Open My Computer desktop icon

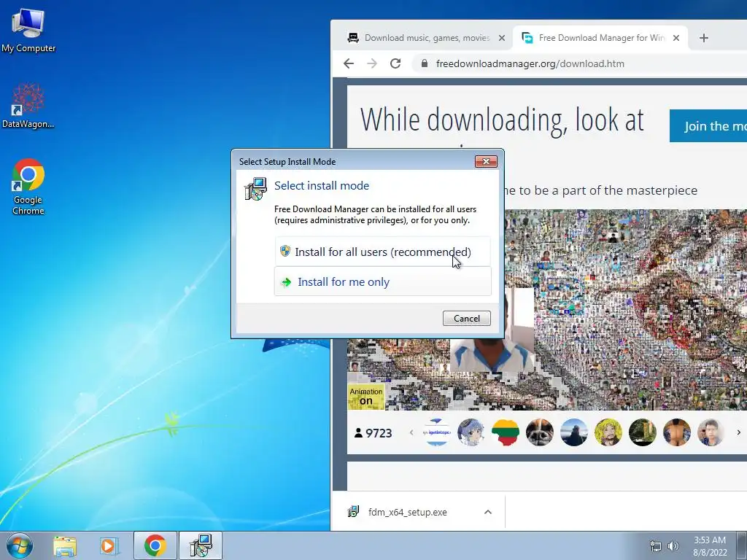tap(28, 31)
